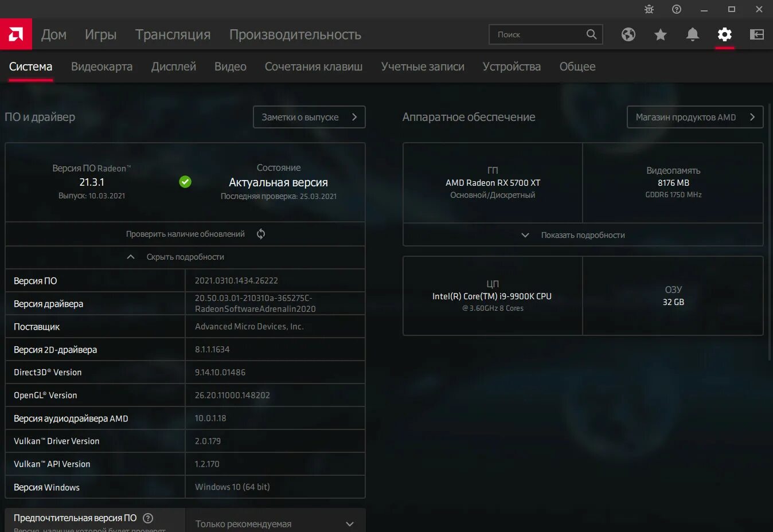773x532 pixels.
Task: Click the Intel Core i9-9900K CPU card
Action: [493, 296]
